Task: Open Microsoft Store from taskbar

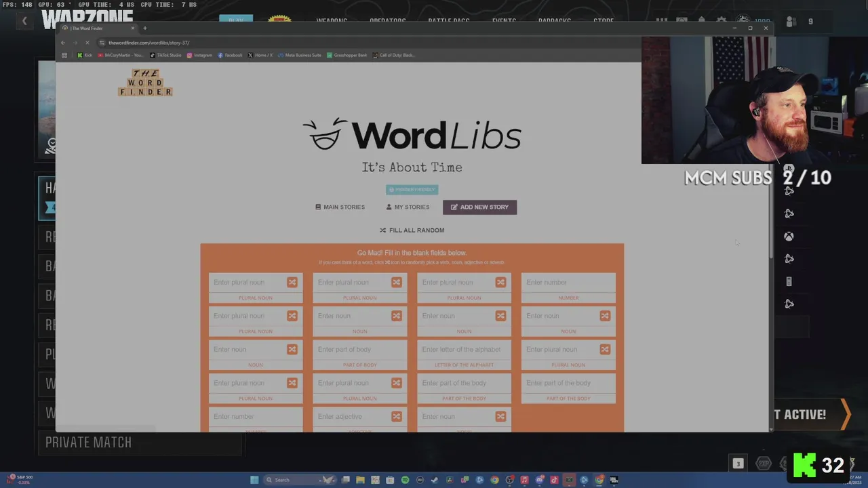Action: pyautogui.click(x=390, y=480)
